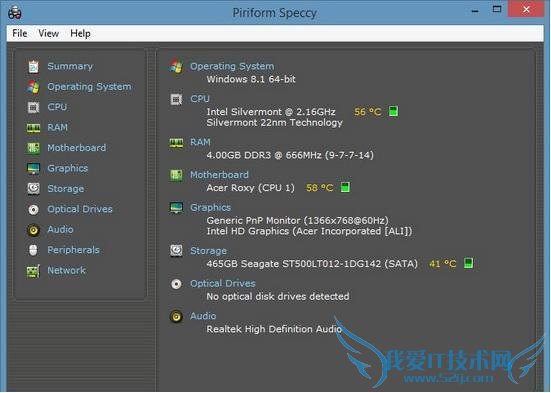Viewport: 551px width, 393px height.
Task: Click No optical disk drives detected text
Action: pyautogui.click(x=278, y=296)
